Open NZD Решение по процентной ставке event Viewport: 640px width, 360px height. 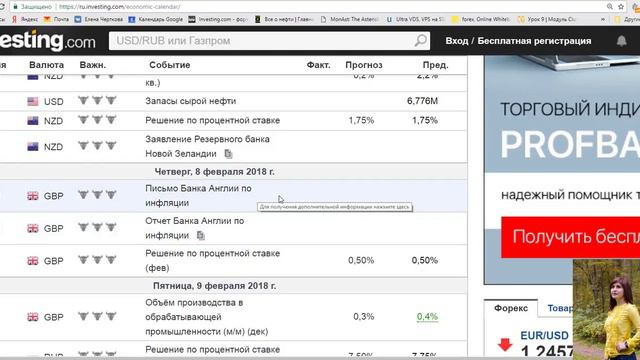(x=213, y=120)
